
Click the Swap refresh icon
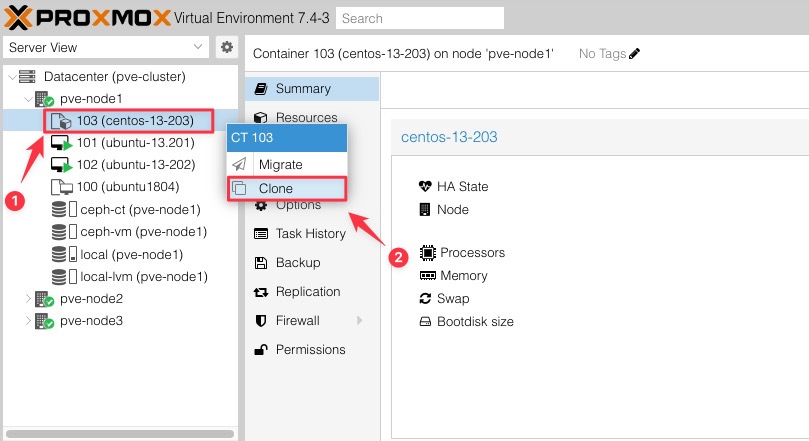click(x=425, y=299)
